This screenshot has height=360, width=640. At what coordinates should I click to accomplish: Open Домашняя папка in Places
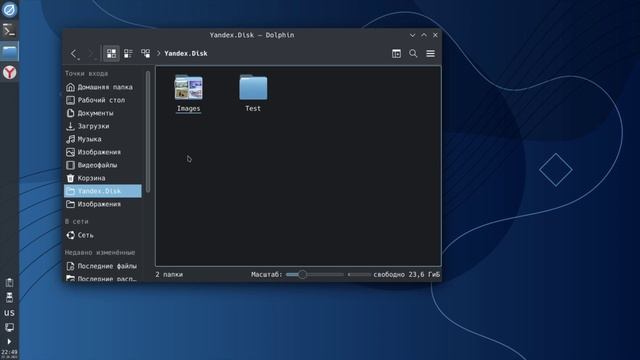103,87
